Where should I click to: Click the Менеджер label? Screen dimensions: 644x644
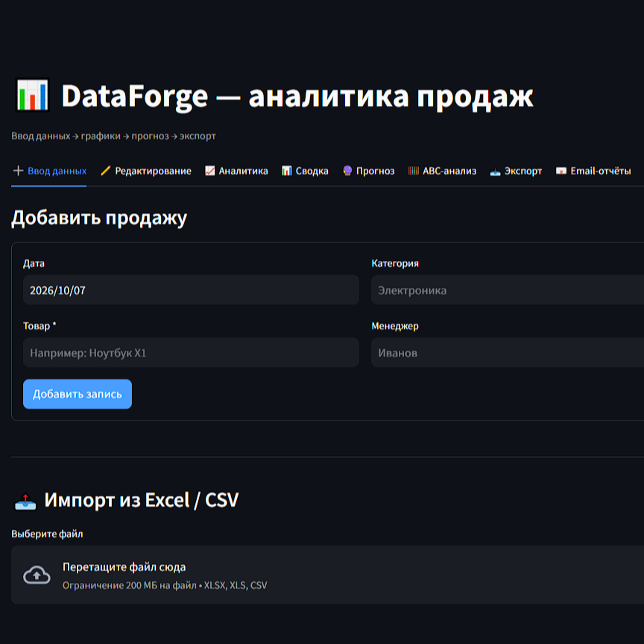pos(395,326)
